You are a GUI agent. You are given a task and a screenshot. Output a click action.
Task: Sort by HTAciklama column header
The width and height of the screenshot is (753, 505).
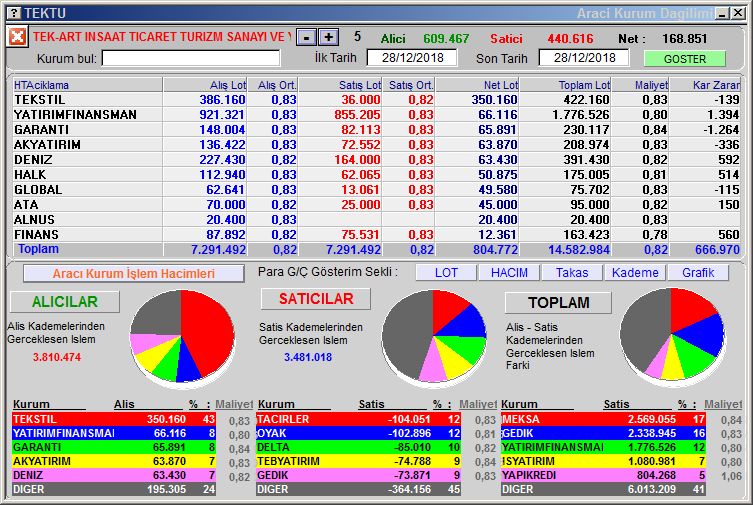point(87,85)
